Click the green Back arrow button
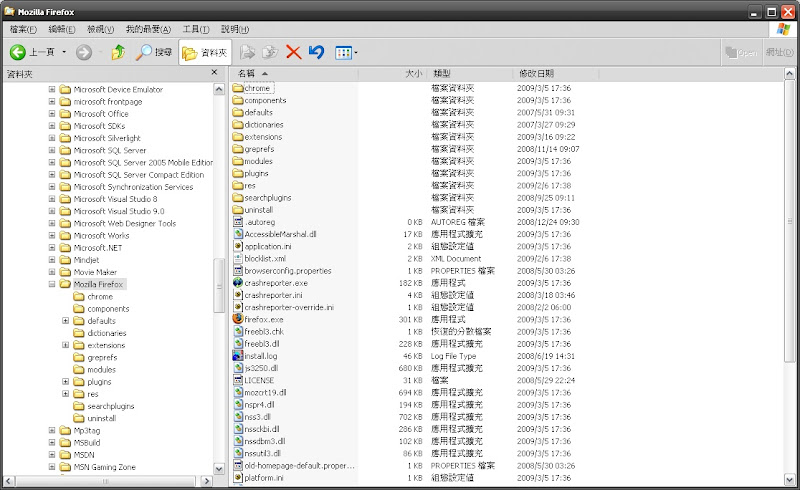Screen dimensions: 800x490 click(17, 52)
